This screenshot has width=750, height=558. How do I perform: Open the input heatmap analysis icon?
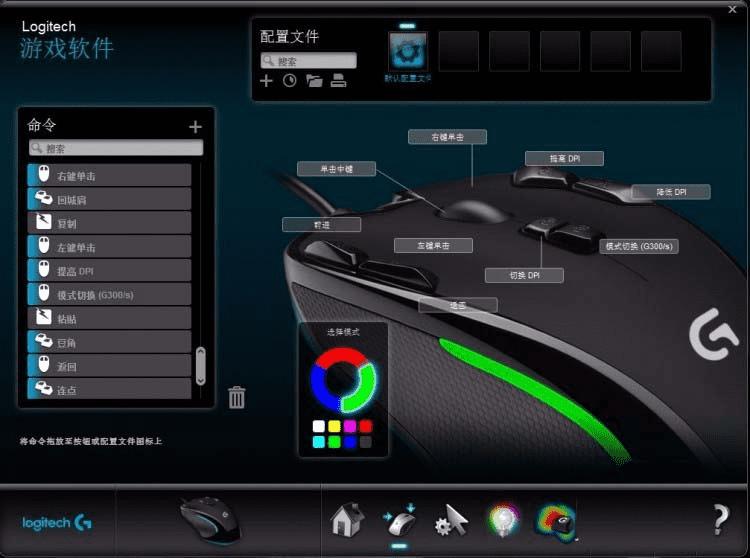(556, 521)
